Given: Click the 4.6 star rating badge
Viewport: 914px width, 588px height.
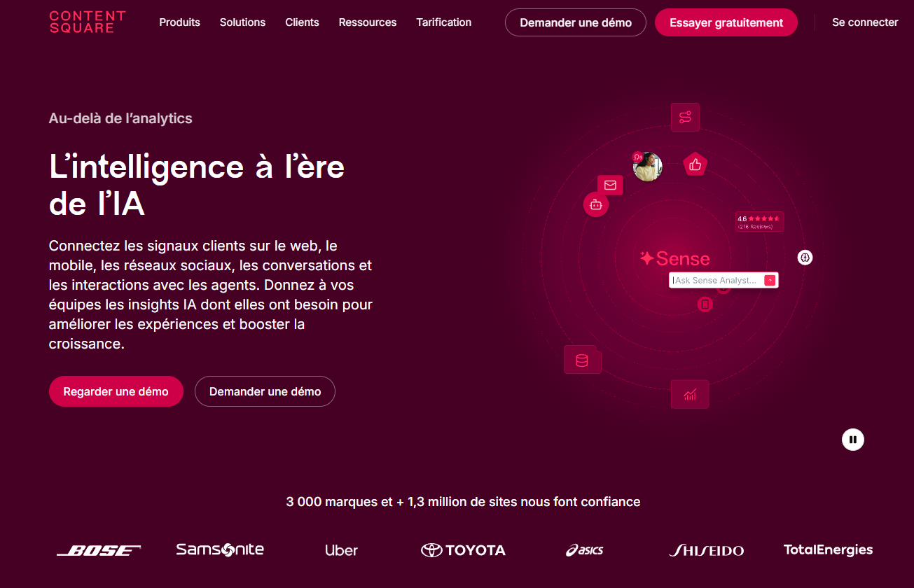Looking at the screenshot, I should [x=759, y=222].
